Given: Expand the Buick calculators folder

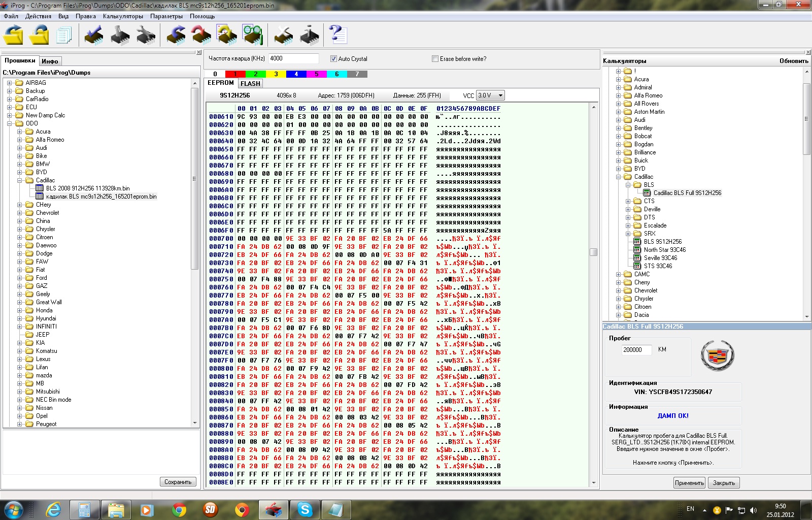Looking at the screenshot, I should [619, 160].
